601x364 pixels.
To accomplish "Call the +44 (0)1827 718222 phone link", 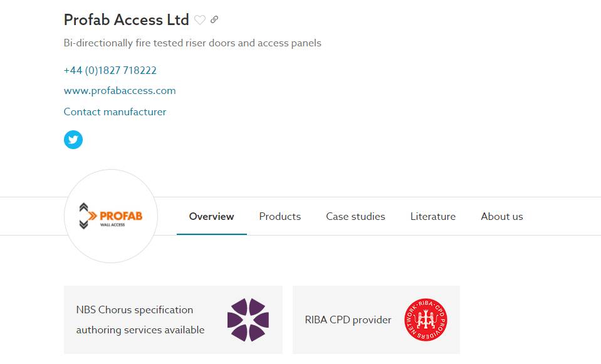I will coord(110,70).
